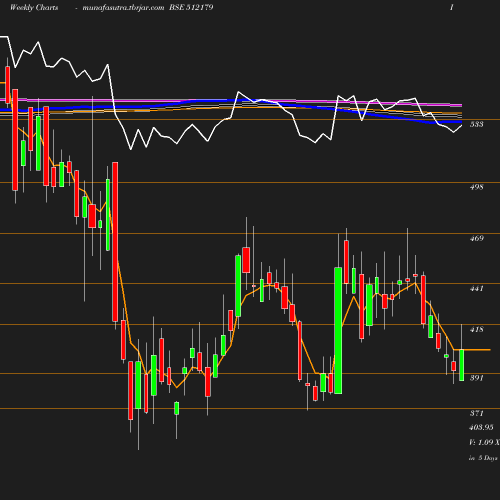Screen dimensions: 500x500
Task: Click the 403.95 last price value
Action: [x=481, y=427]
